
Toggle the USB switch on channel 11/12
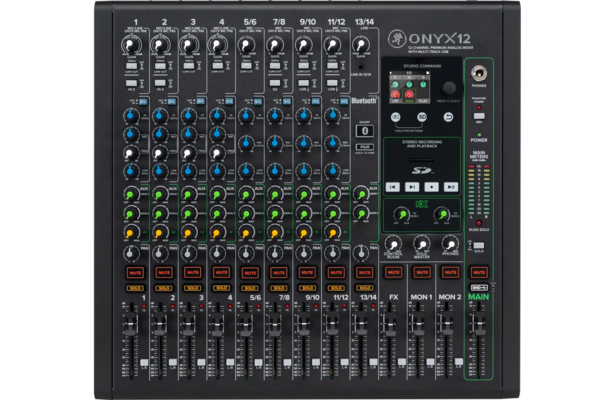[x=332, y=83]
